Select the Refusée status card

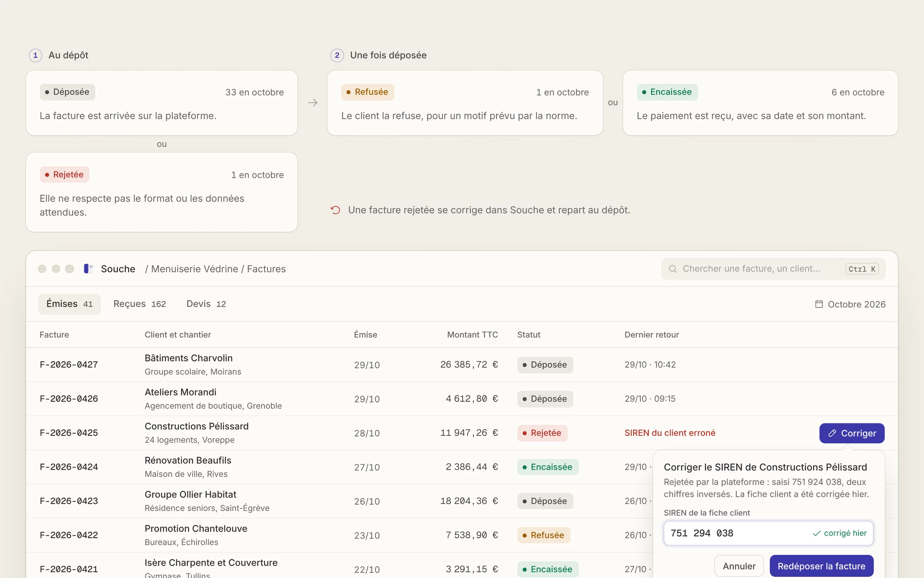point(465,103)
